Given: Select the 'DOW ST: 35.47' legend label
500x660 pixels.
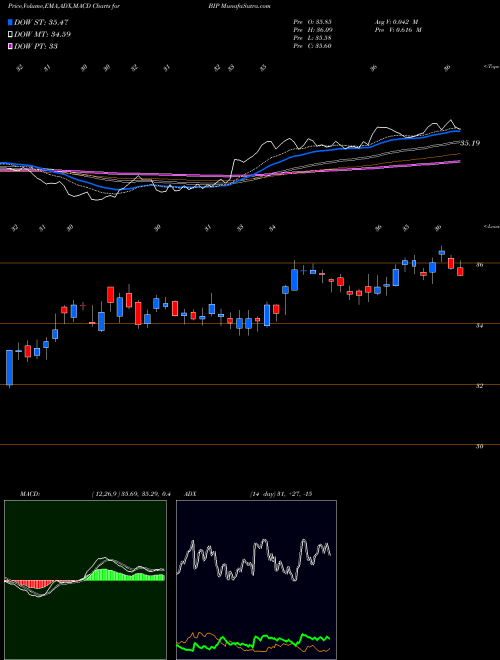Looking at the screenshot, I should tap(41, 22).
